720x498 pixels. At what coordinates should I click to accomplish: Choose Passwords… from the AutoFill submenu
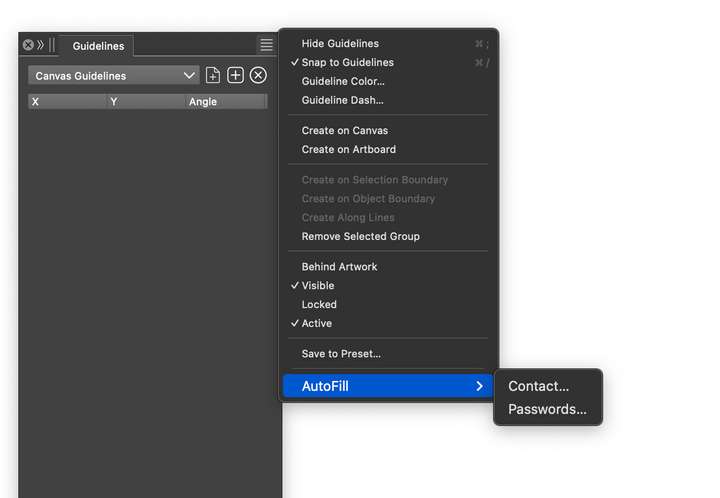[547, 409]
